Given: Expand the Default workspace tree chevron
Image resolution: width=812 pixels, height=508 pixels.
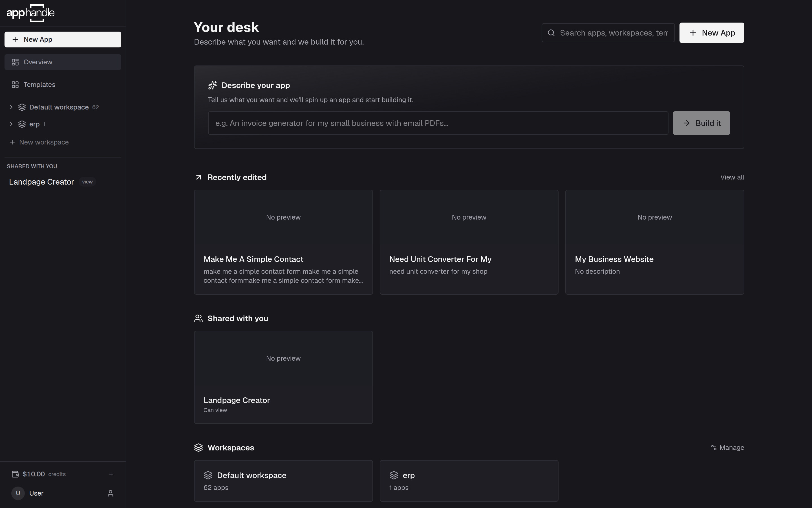Looking at the screenshot, I should tap(11, 107).
